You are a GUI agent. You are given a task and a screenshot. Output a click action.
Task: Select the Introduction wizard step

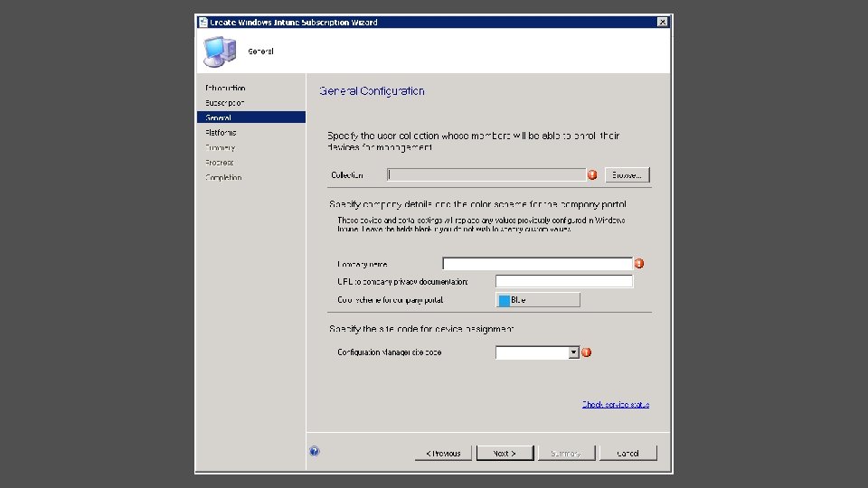225,88
